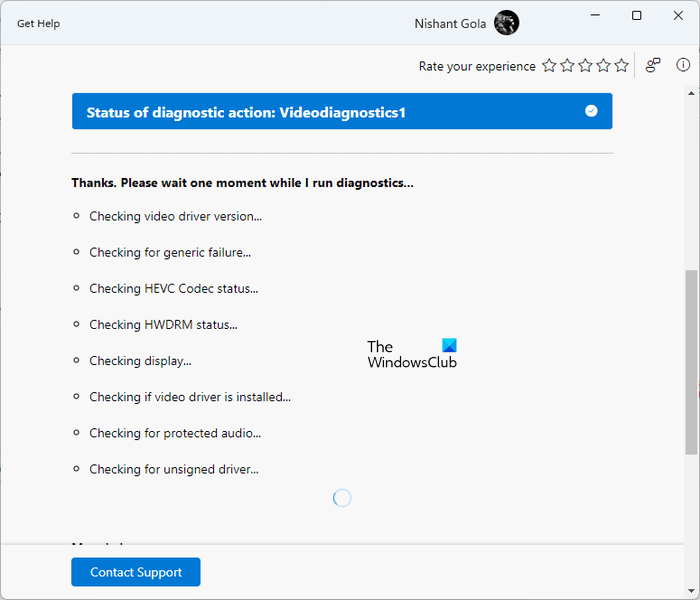The height and width of the screenshot is (600, 700).
Task: Give a four-star rating
Action: (x=604, y=66)
